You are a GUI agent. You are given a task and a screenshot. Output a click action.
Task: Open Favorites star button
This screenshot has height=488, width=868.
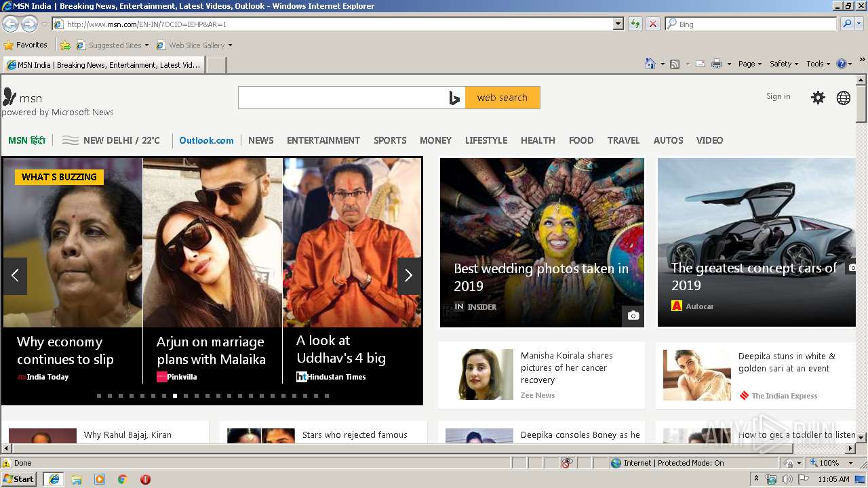point(26,45)
